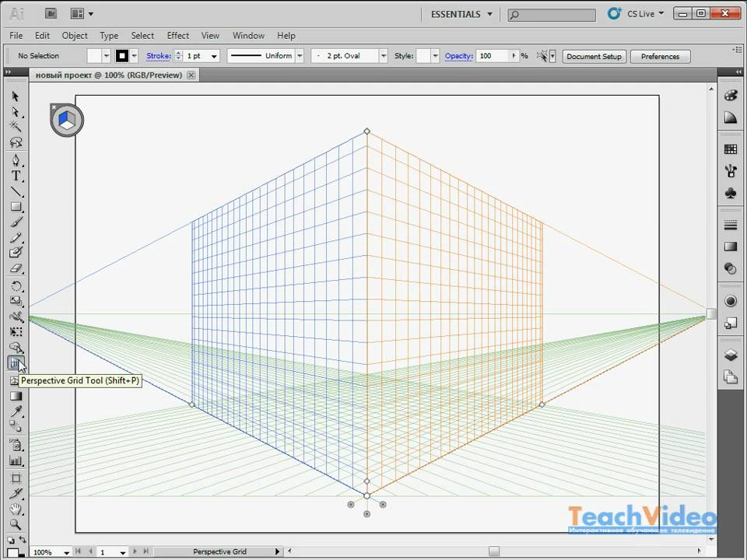Choose the Hand tool

click(16, 509)
